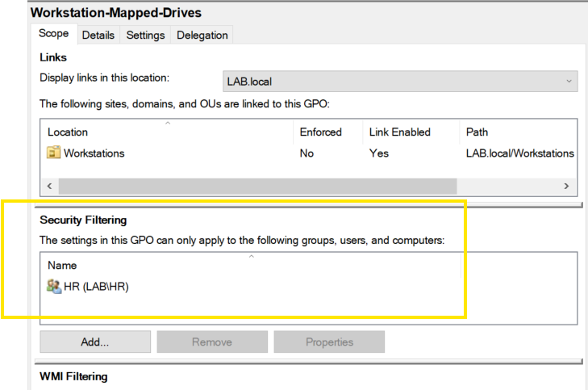Image resolution: width=588 pixels, height=390 pixels.
Task: Open the LAB.local location dropdown
Action: coord(400,82)
